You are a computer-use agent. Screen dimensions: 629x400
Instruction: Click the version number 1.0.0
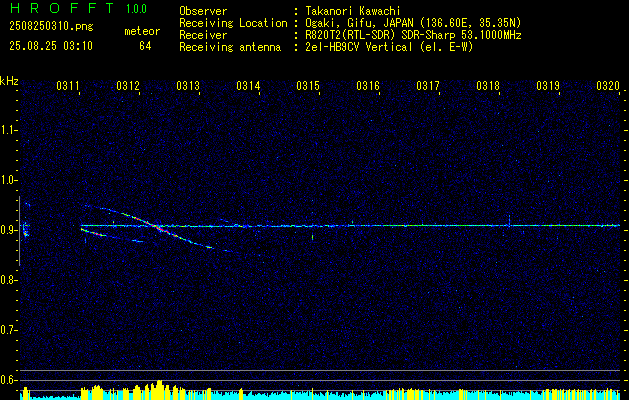pos(136,8)
